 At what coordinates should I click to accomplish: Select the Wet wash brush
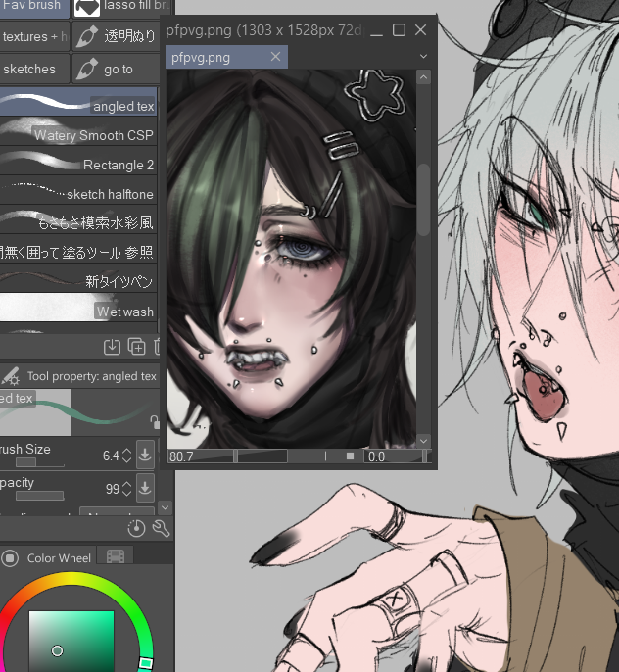(78, 307)
